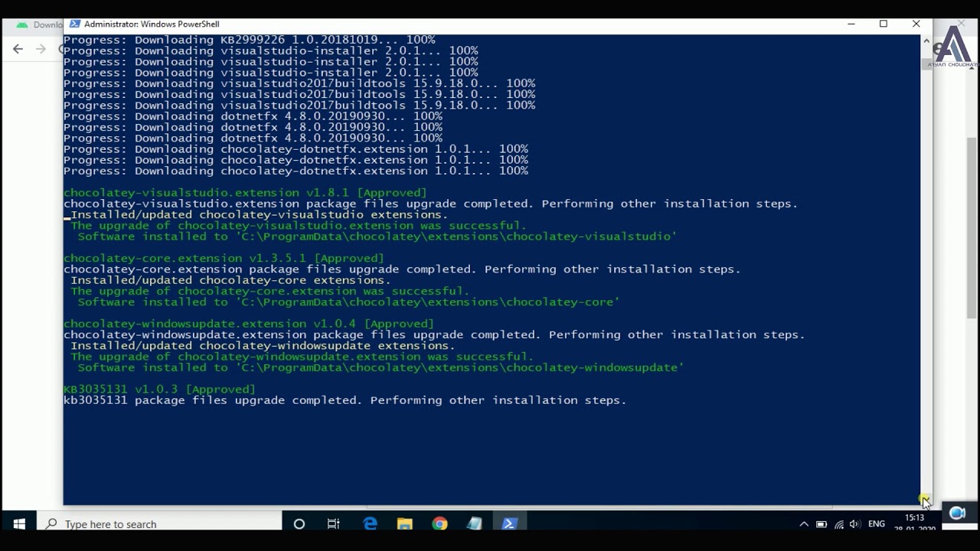The width and height of the screenshot is (980, 551).
Task: Click the 'Administrator: Windows PowerShell' title text
Action: [152, 24]
